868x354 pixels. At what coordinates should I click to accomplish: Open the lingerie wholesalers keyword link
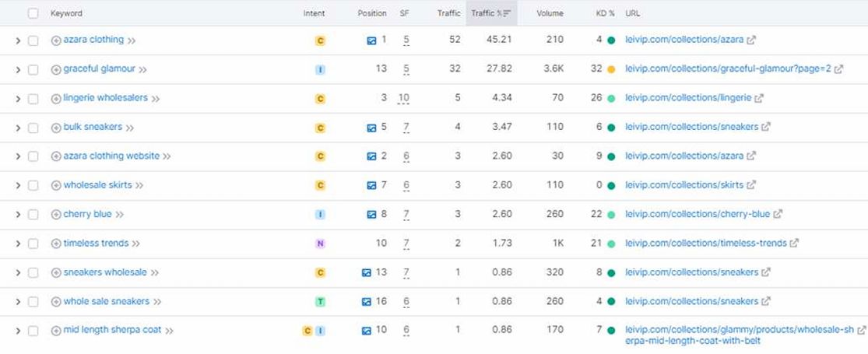(106, 98)
